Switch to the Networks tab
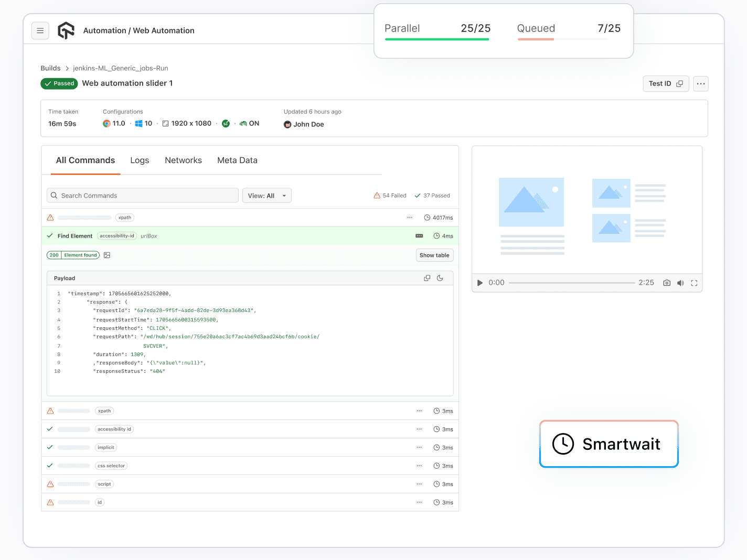This screenshot has width=747, height=560. (x=183, y=160)
